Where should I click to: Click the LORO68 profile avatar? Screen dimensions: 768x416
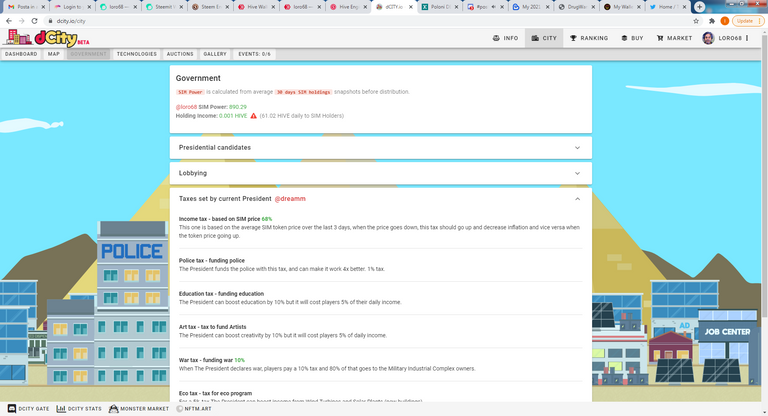point(708,38)
